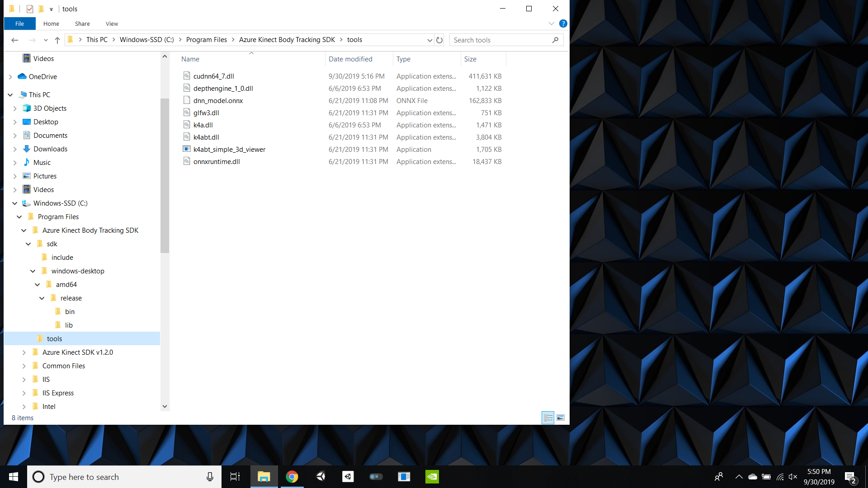
Task: Open Task View on taskbar
Action: 235,477
